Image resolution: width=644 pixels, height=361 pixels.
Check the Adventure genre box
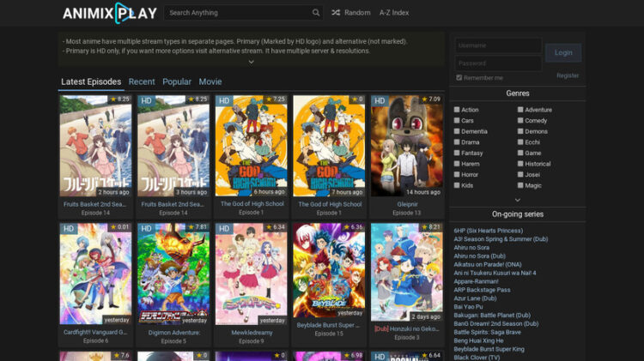[x=520, y=110]
